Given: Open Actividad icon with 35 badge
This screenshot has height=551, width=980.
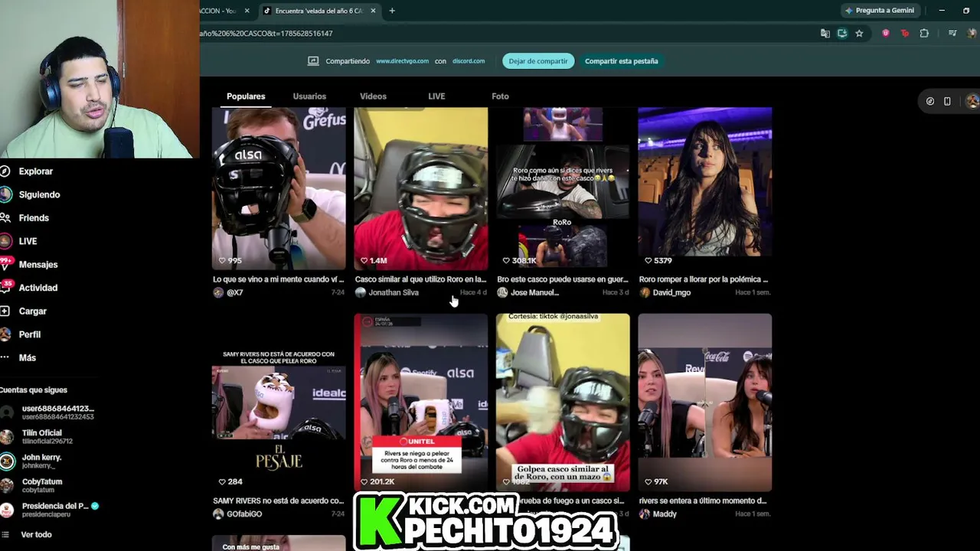Looking at the screenshot, I should [x=5, y=288].
